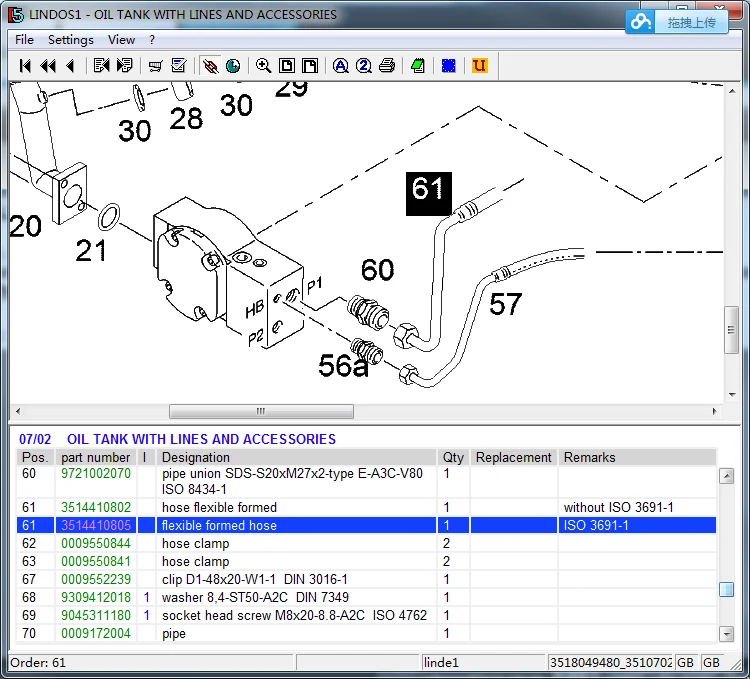Click the double left arrow rewind icon
This screenshot has height=679, width=750.
[x=48, y=66]
